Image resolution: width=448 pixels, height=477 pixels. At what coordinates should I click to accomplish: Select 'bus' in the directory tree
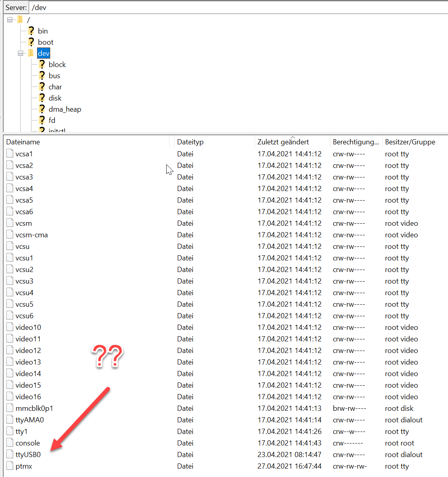point(54,75)
